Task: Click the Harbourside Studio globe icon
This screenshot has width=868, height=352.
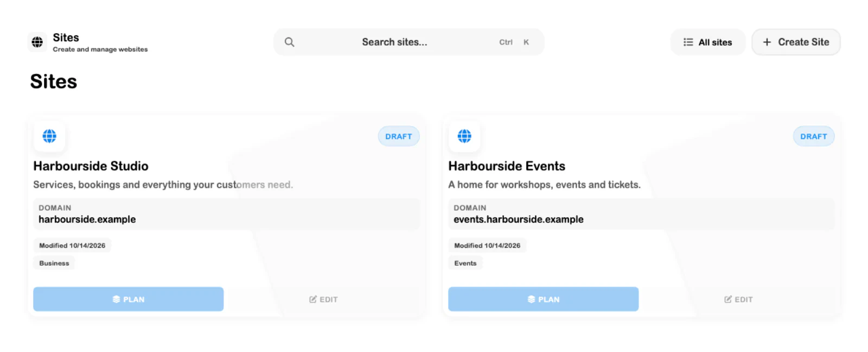Action: click(49, 136)
